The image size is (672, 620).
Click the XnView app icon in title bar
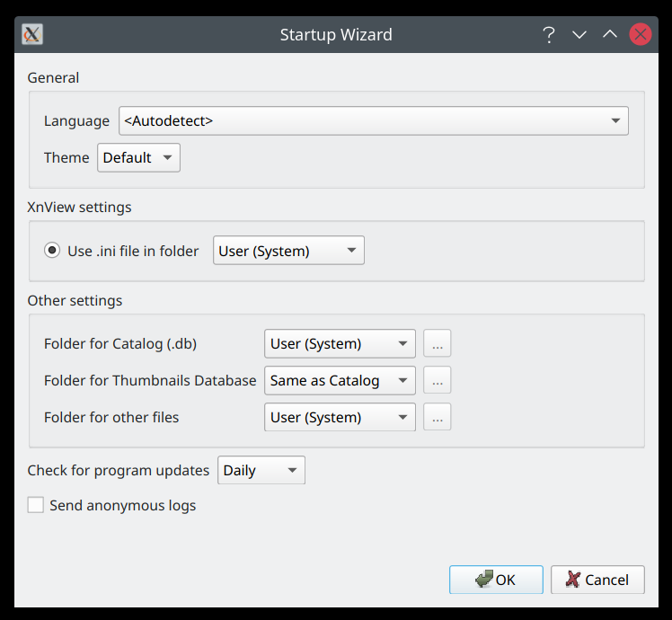click(32, 35)
